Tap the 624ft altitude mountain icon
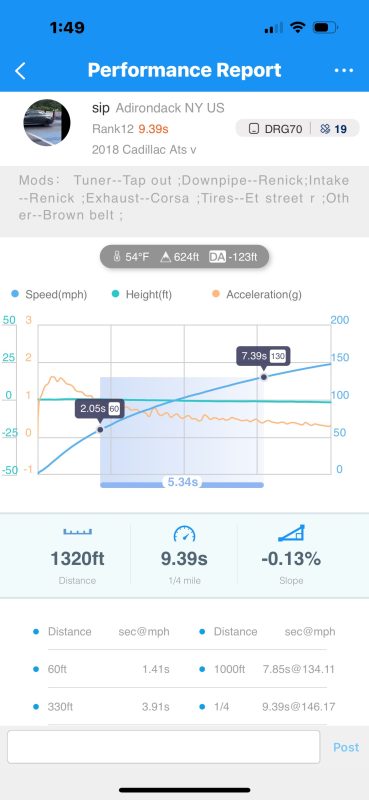Viewport: 369px width, 800px height. [x=165, y=257]
